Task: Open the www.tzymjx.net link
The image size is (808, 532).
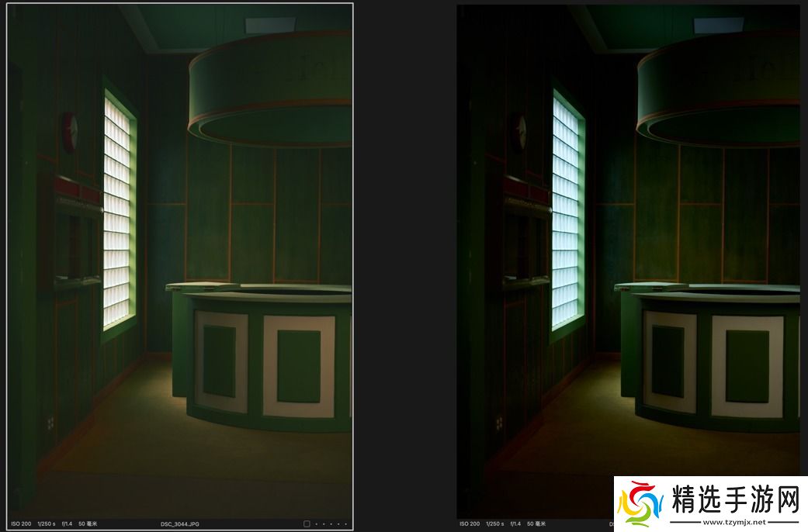Action: [733, 522]
